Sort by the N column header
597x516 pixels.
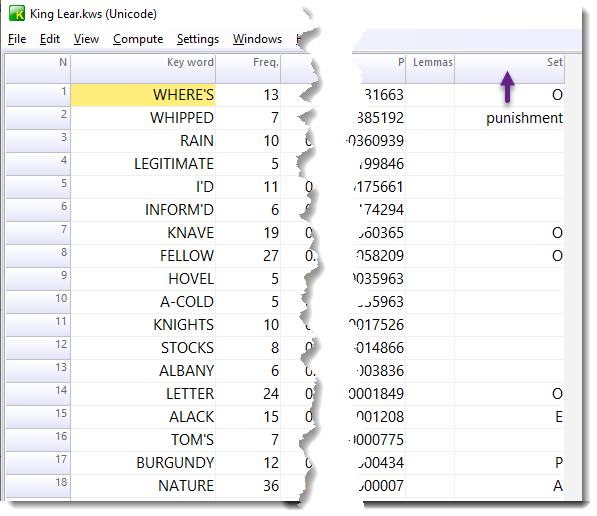(x=38, y=69)
